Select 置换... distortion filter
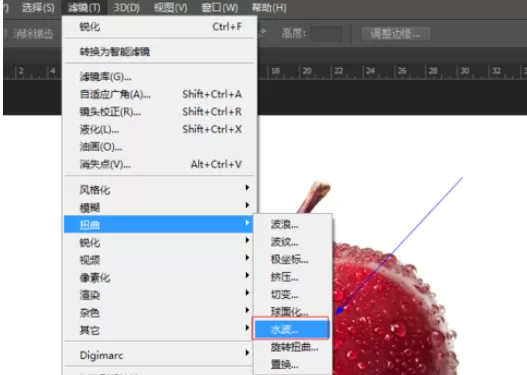The height and width of the screenshot is (375, 527). pyautogui.click(x=292, y=364)
